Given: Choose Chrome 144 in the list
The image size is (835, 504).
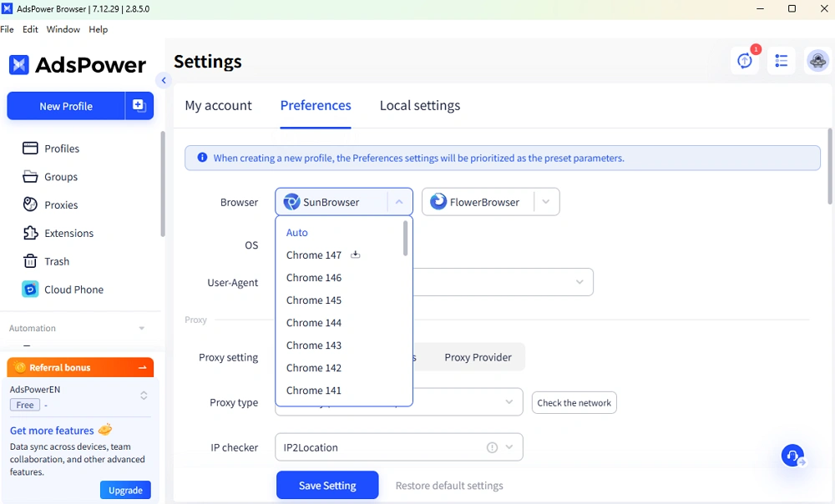Looking at the screenshot, I should 313,323.
